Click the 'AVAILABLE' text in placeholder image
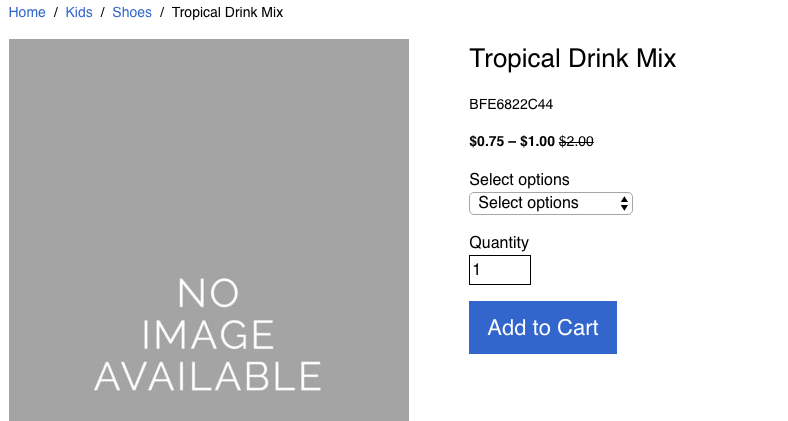This screenshot has height=421, width=788. 208,376
